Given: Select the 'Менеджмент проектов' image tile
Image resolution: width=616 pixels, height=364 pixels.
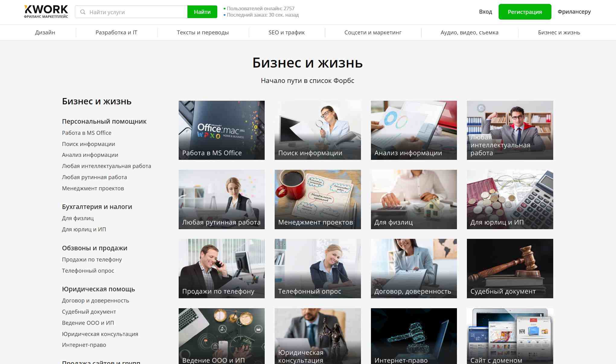Looking at the screenshot, I should tap(318, 199).
